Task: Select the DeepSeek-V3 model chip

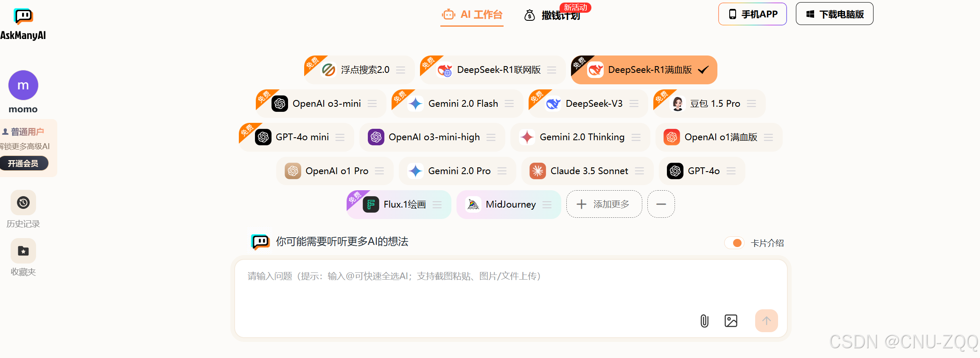Action: tap(588, 103)
